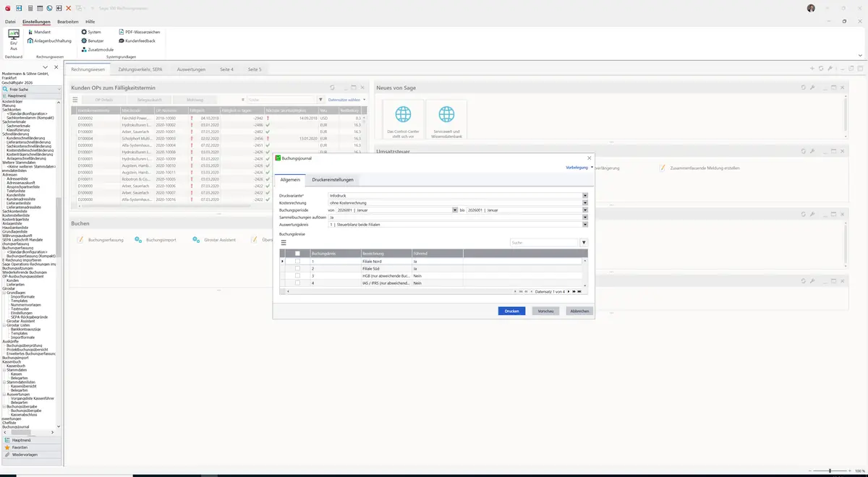868x477 pixels.
Task: Click the globe icon for Servicewelt und Wissensdatenbank
Action: [x=446, y=114]
